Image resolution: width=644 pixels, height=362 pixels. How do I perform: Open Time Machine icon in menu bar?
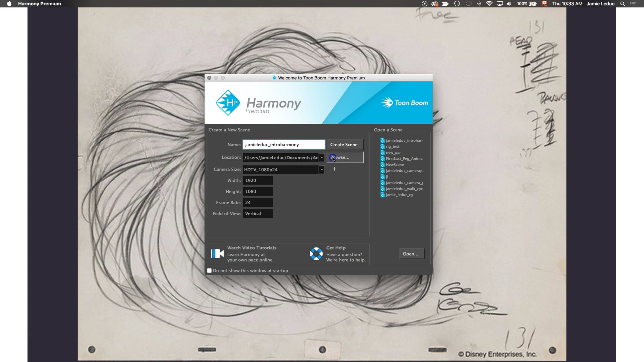[457, 4]
